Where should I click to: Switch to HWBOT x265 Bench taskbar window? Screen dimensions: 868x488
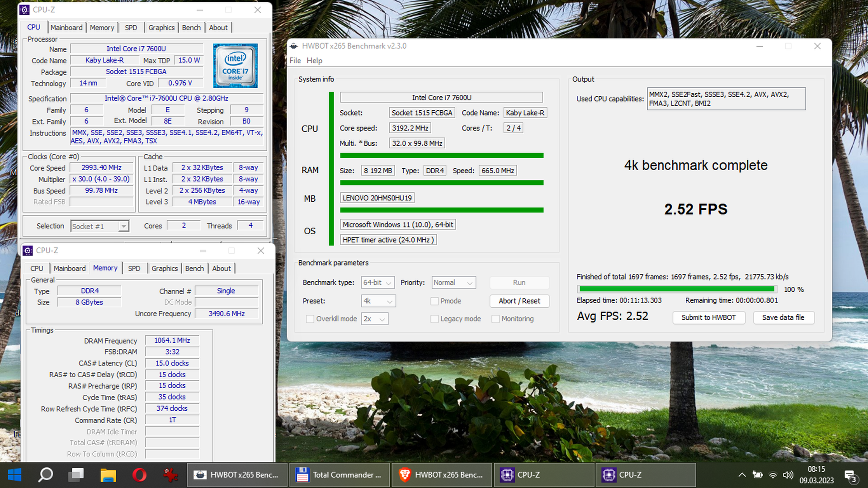pyautogui.click(x=237, y=475)
